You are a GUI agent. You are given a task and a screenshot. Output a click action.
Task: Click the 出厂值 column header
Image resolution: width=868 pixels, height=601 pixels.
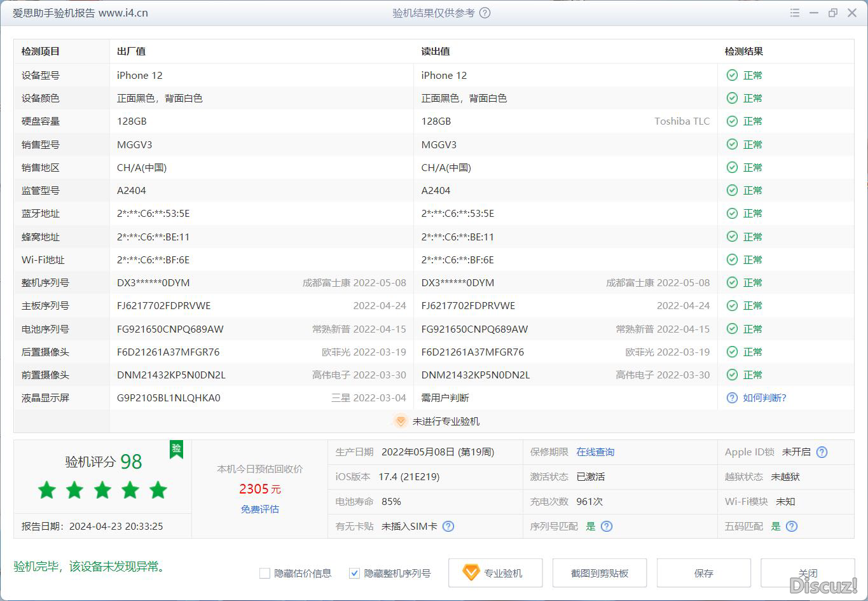click(131, 52)
